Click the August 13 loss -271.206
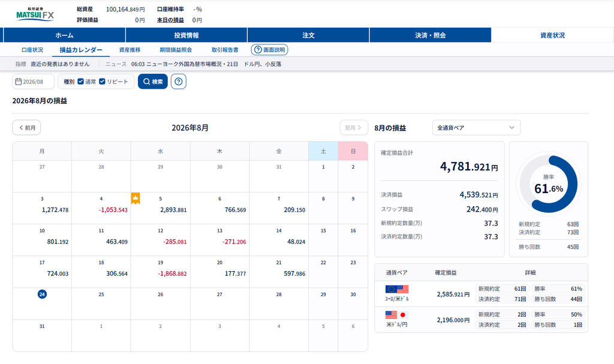614x364 pixels. point(234,242)
